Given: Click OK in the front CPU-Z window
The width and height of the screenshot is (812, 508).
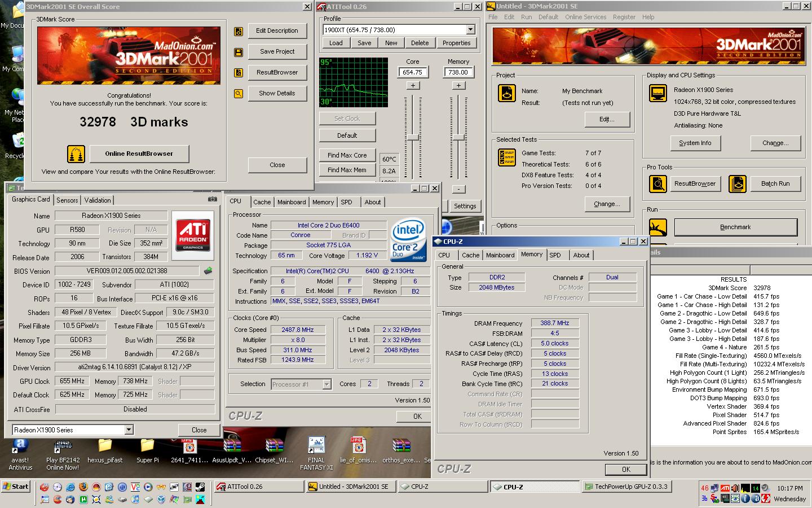Looking at the screenshot, I should (x=626, y=470).
